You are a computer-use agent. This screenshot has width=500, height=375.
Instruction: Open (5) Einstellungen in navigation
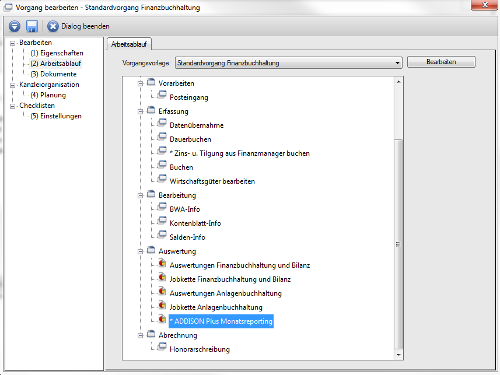56,116
